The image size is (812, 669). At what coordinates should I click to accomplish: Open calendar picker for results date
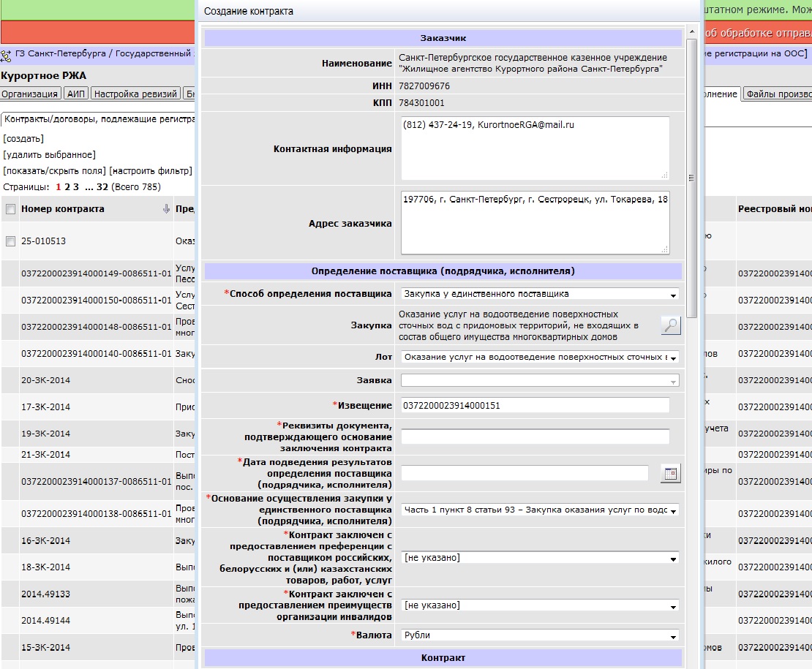671,474
